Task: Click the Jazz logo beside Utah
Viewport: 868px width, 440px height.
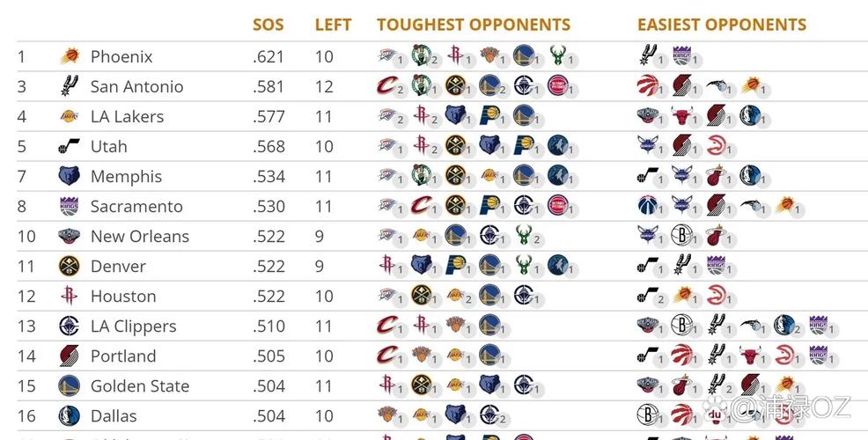Action: (69, 146)
